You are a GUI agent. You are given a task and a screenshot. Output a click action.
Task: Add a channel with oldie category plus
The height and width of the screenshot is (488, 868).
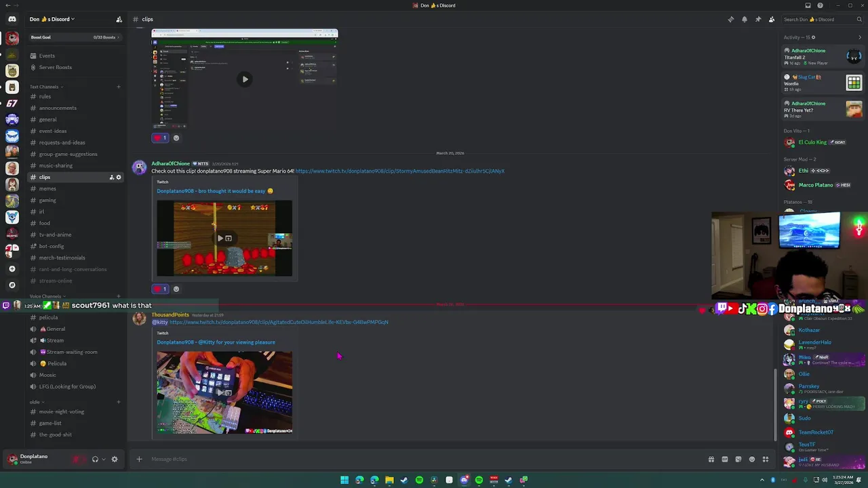[119, 402]
